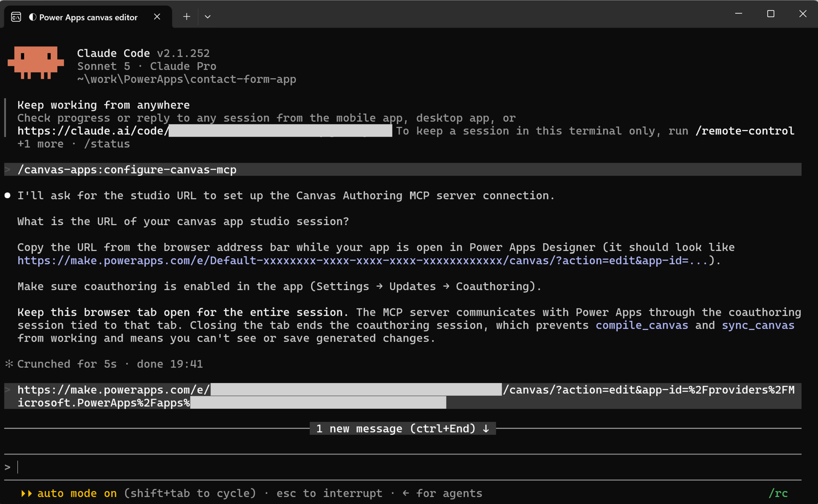This screenshot has height=504, width=818.
Task: Click the /remote-control command text
Action: tap(745, 131)
